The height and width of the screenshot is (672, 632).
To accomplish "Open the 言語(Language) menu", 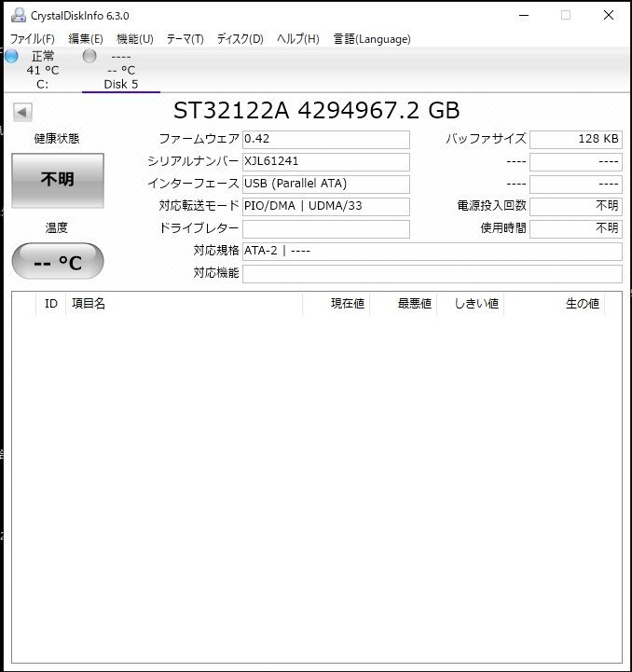I will [372, 39].
